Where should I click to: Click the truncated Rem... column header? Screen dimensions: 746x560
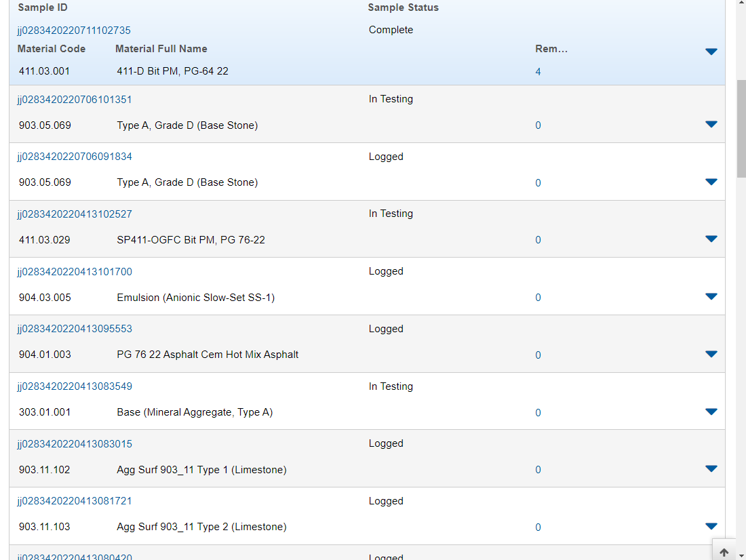(551, 49)
